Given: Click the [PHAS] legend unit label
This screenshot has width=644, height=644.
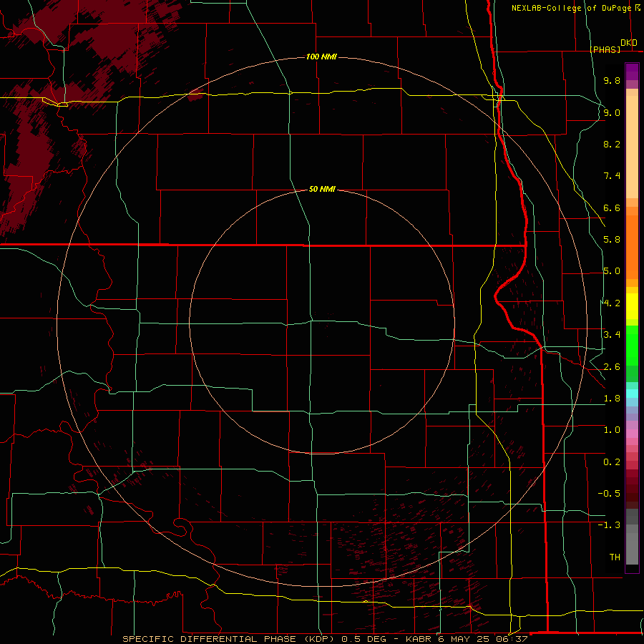Looking at the screenshot, I should [x=605, y=49].
